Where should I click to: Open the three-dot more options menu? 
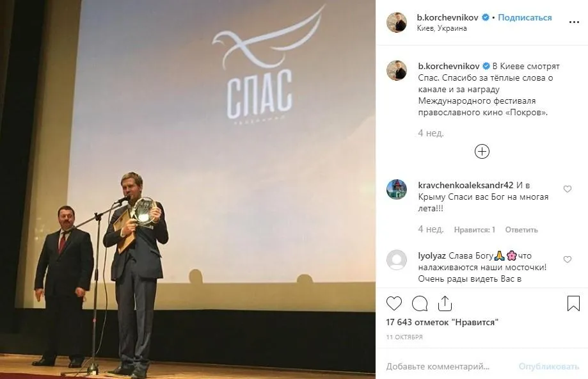click(x=574, y=22)
